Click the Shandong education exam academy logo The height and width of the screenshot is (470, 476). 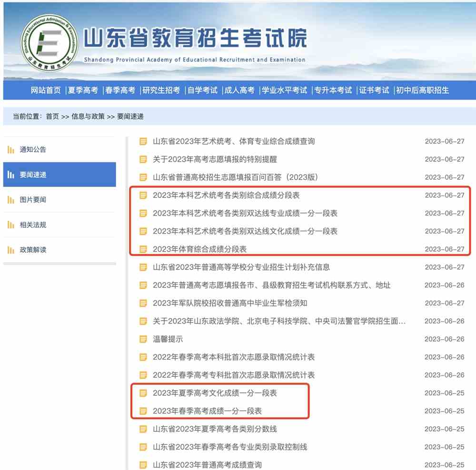tap(49, 43)
